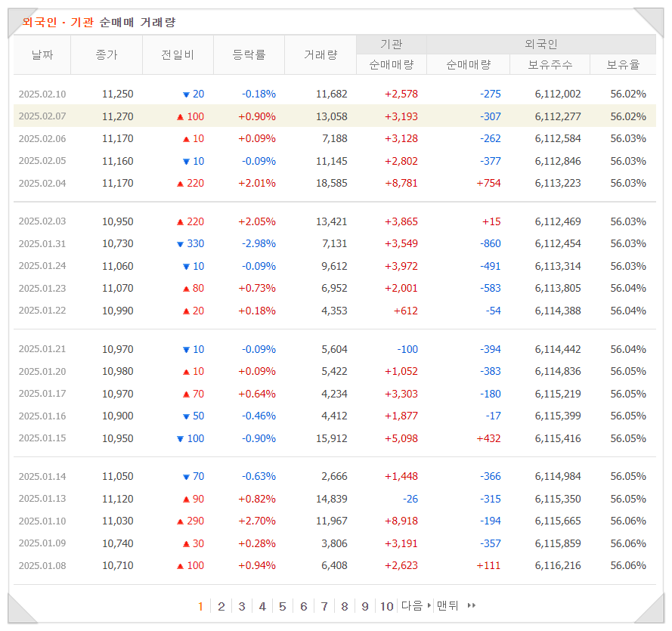Click the 등락률 column header
Image resolution: width=672 pixels, height=631 pixels.
coord(249,55)
